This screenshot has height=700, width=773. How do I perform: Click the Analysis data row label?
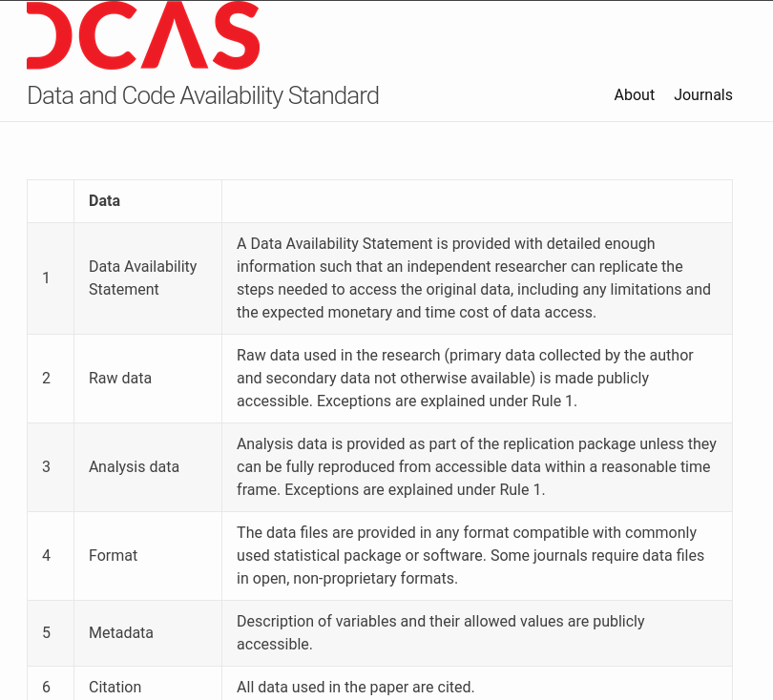point(134,466)
